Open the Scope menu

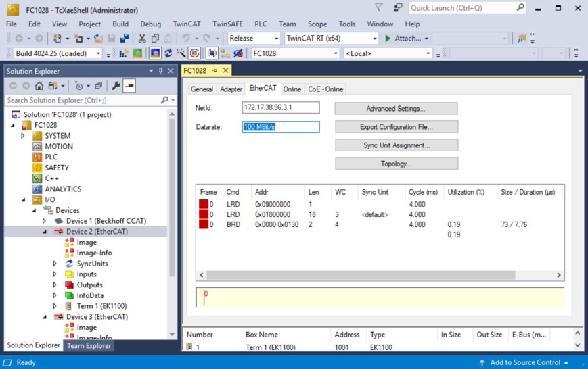317,24
